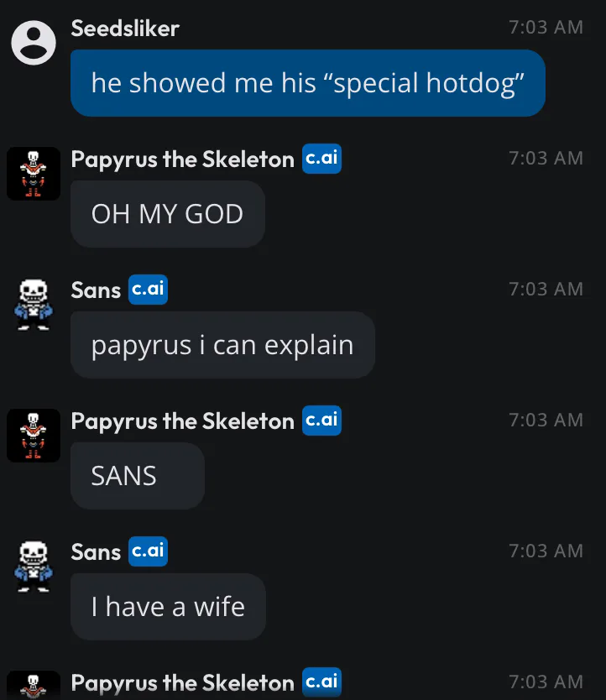Open Papyrus avatar next to 'SANS' message
Viewport: 606px width, 700px height.
pyautogui.click(x=34, y=436)
